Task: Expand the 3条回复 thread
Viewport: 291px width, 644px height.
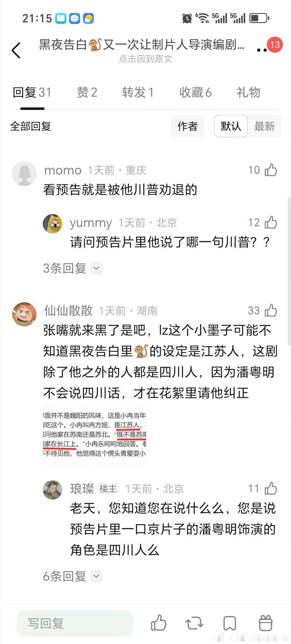Action: [x=73, y=268]
